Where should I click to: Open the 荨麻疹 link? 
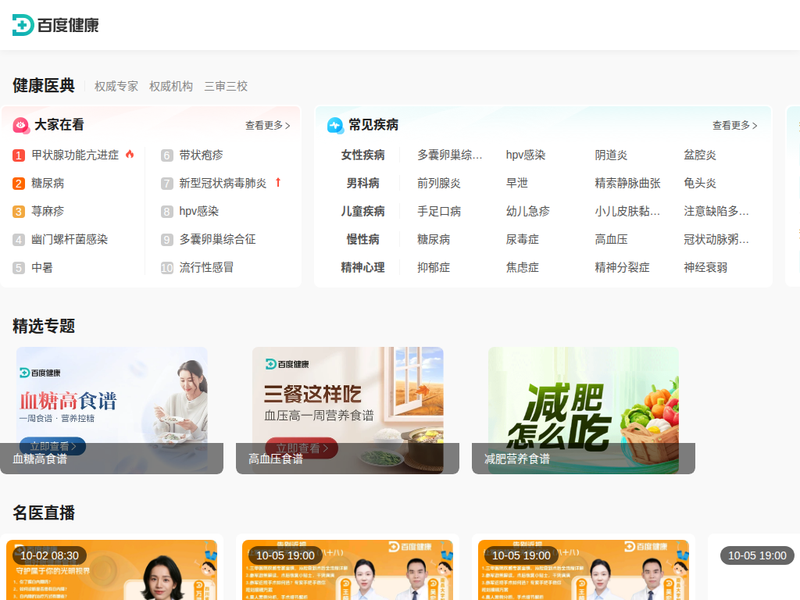coord(47,211)
